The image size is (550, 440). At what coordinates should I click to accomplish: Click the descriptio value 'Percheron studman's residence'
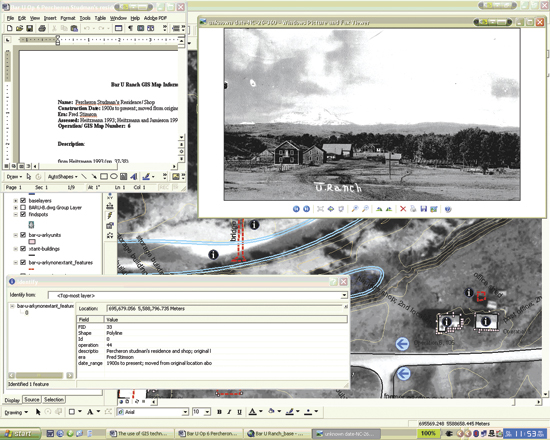pos(159,351)
